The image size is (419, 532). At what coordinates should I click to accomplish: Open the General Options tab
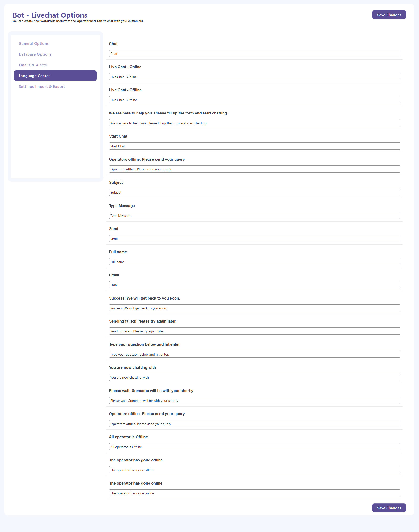34,44
